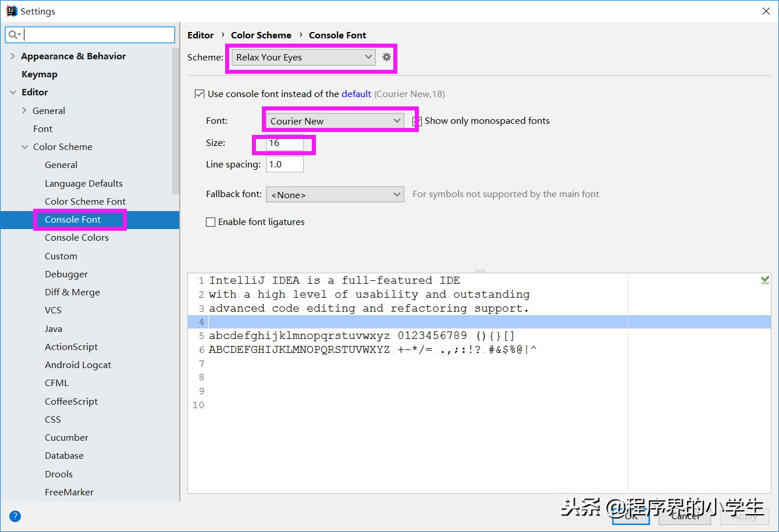Select FreeMarker item

[x=69, y=492]
